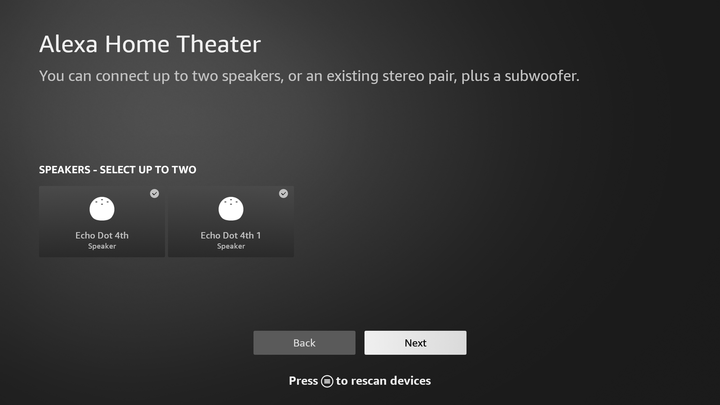720x405 pixels.
Task: Click the Echo Dot 4th speaker icon
Action: [102, 209]
